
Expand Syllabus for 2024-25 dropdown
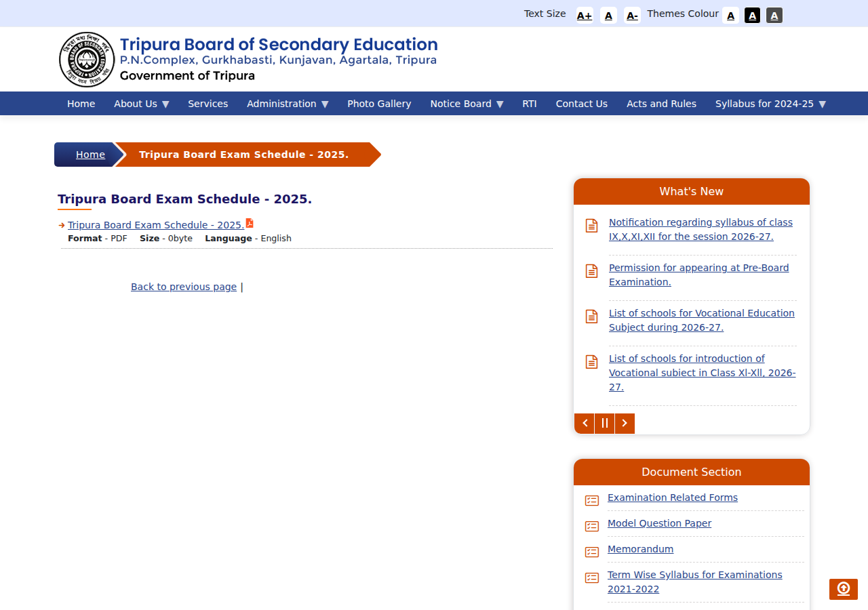click(x=770, y=104)
